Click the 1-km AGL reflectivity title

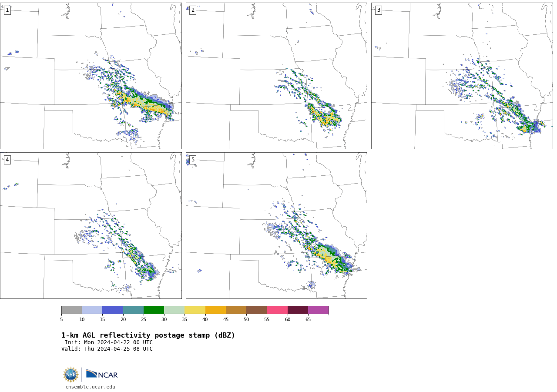[148, 335]
